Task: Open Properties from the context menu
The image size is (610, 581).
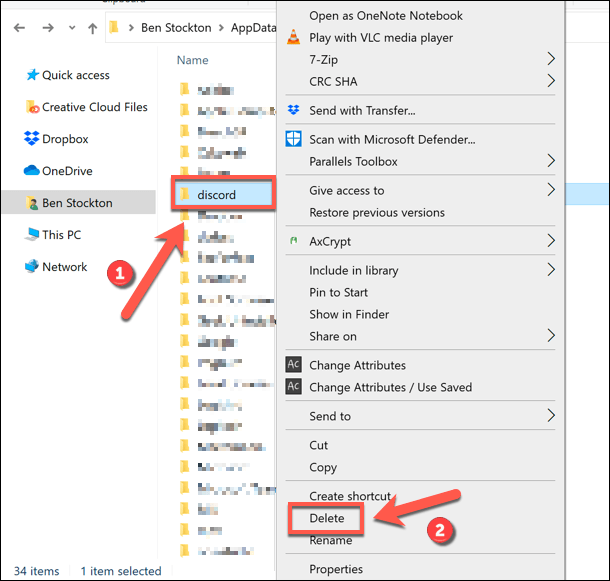Action: pyautogui.click(x=336, y=569)
